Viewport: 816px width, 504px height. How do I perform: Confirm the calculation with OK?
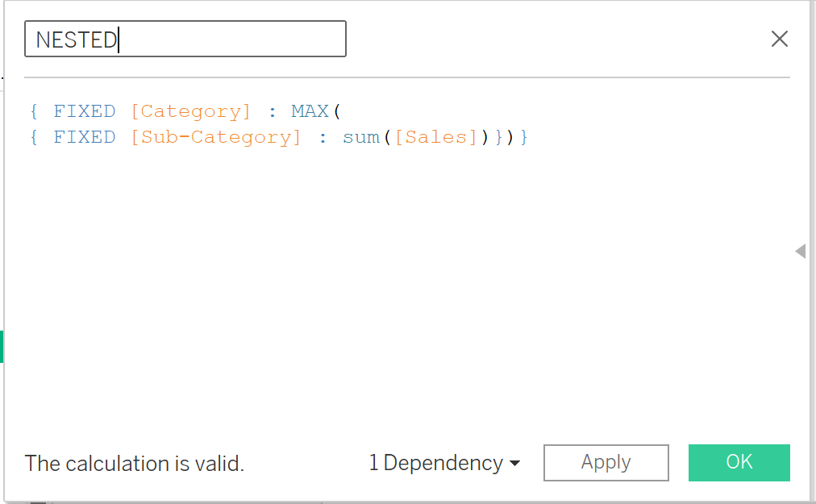(x=739, y=463)
